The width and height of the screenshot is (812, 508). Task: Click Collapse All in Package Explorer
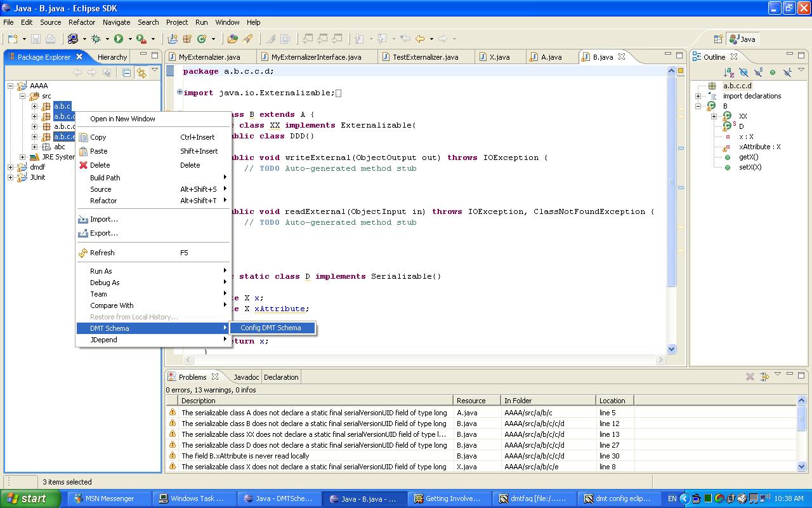point(126,72)
